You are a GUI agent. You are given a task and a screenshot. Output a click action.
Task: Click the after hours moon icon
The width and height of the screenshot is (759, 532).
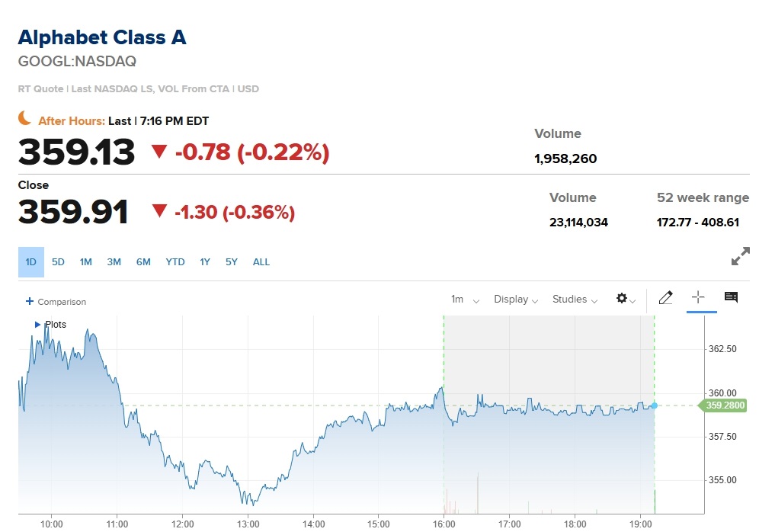coord(24,117)
